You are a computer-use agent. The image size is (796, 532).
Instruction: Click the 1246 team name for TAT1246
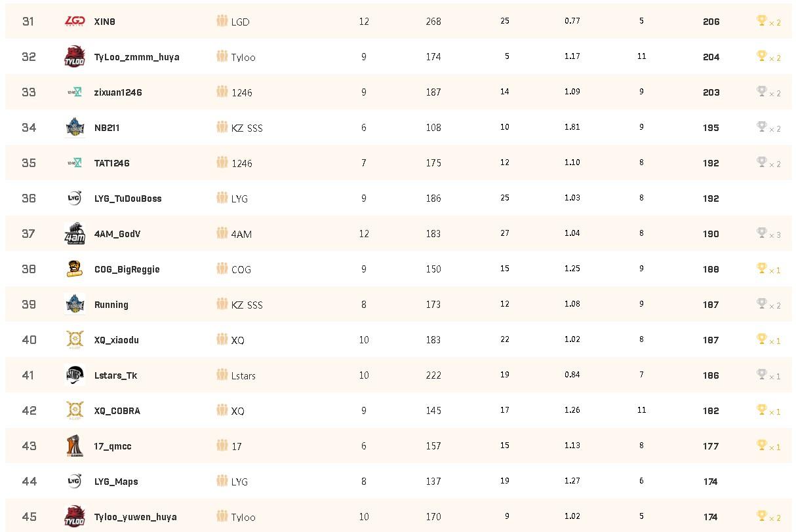(x=242, y=163)
